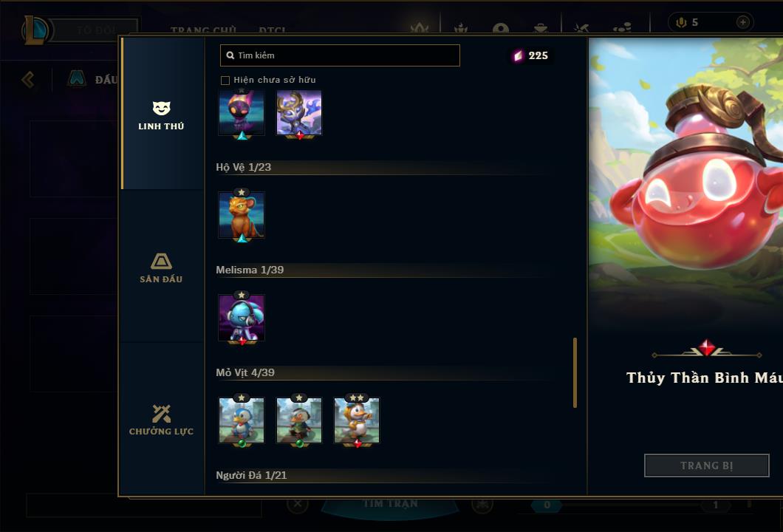Click the Tìm Trận find match button
This screenshot has height=532, width=783.
pyautogui.click(x=390, y=503)
